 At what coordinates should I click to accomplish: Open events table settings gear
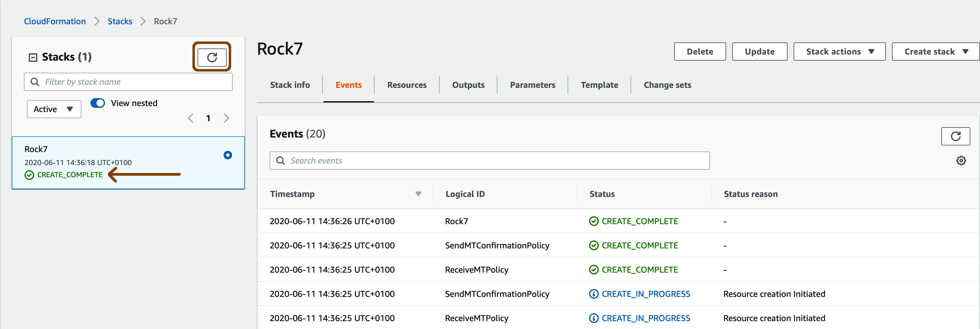coord(961,161)
